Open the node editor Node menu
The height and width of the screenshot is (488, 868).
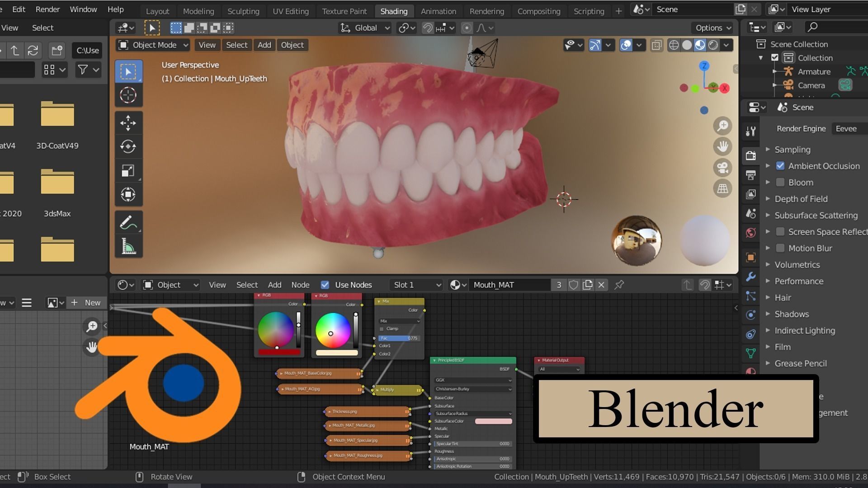[x=300, y=285]
